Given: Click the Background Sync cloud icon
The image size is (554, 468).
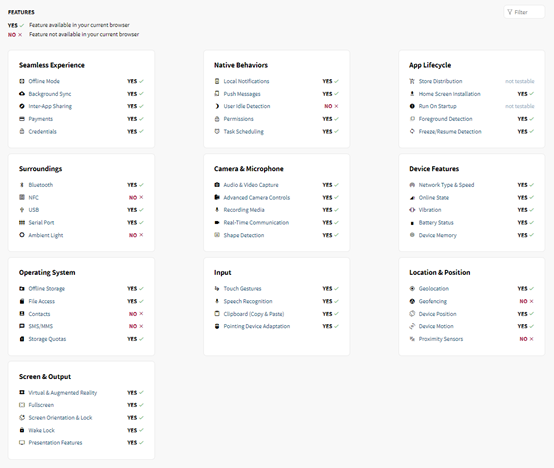Looking at the screenshot, I should tap(22, 94).
